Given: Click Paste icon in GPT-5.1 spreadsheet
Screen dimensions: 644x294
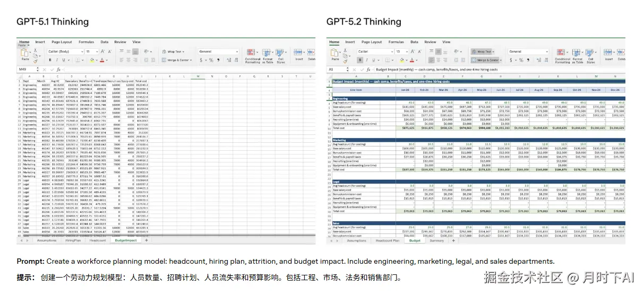Looking at the screenshot, I should click(x=24, y=52).
